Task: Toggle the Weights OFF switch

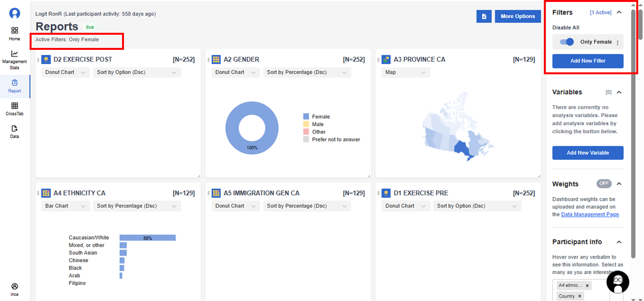Action: click(604, 184)
